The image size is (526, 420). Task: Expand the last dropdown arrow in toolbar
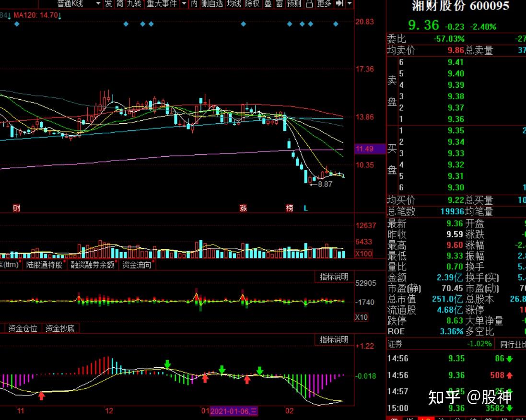click(x=350, y=4)
